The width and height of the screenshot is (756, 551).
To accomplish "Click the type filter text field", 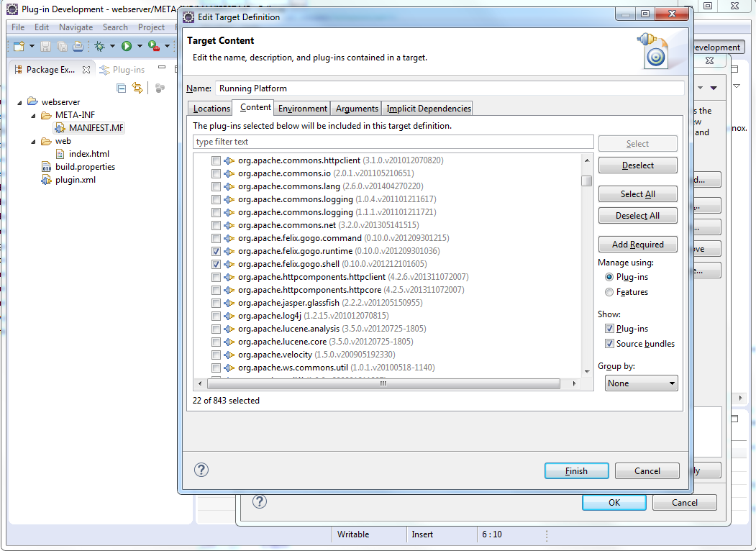I will (x=393, y=142).
